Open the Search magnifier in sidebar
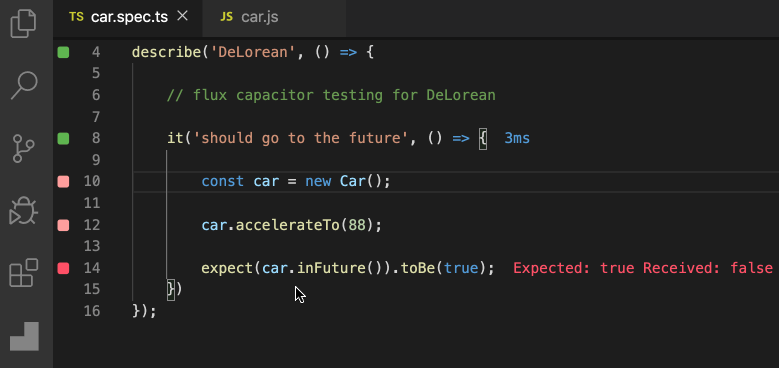The width and height of the screenshot is (779, 368). 24,85
